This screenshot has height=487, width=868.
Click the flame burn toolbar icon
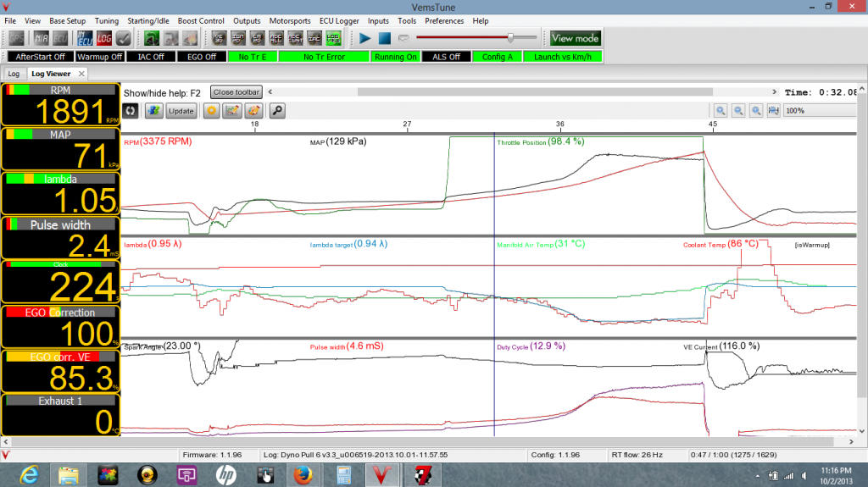[190, 38]
